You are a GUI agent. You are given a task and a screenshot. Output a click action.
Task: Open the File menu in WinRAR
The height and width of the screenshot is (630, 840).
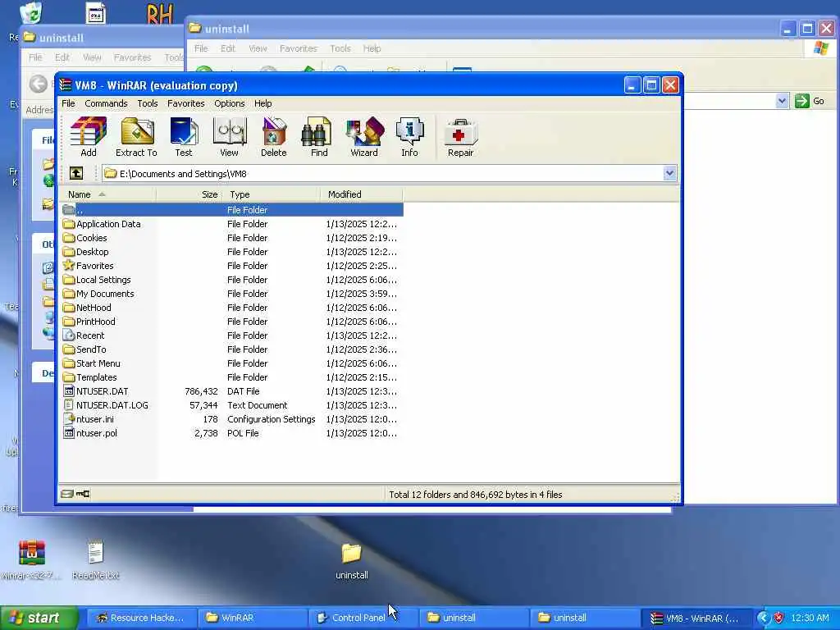(68, 103)
